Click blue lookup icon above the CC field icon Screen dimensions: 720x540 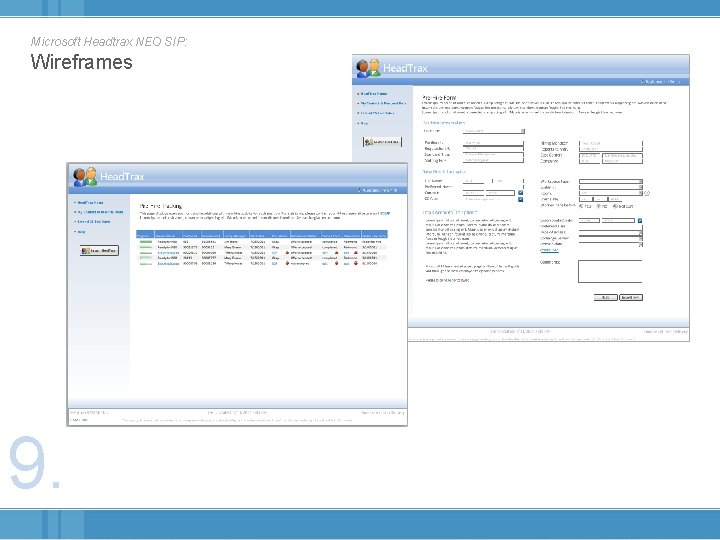click(520, 192)
